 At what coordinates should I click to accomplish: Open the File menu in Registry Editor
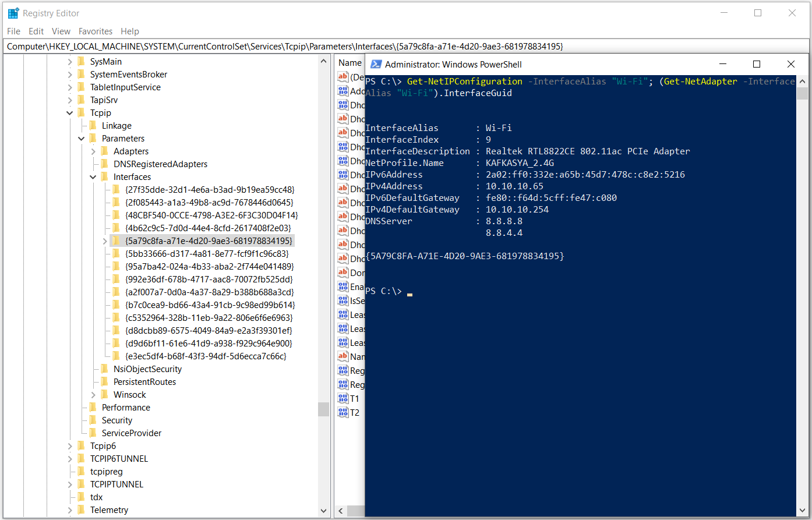tap(13, 31)
